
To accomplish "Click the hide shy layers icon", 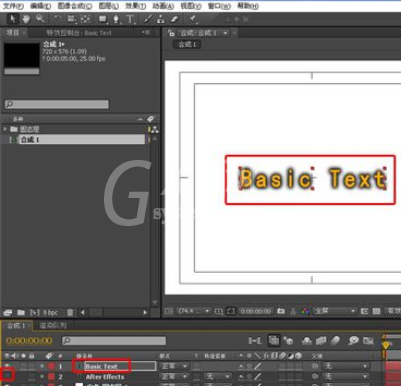I will tap(307, 341).
